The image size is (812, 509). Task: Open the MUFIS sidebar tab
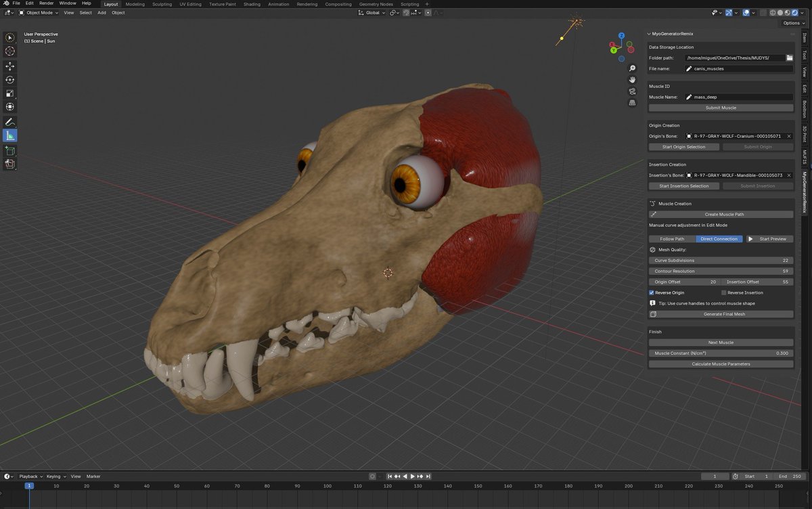[805, 157]
